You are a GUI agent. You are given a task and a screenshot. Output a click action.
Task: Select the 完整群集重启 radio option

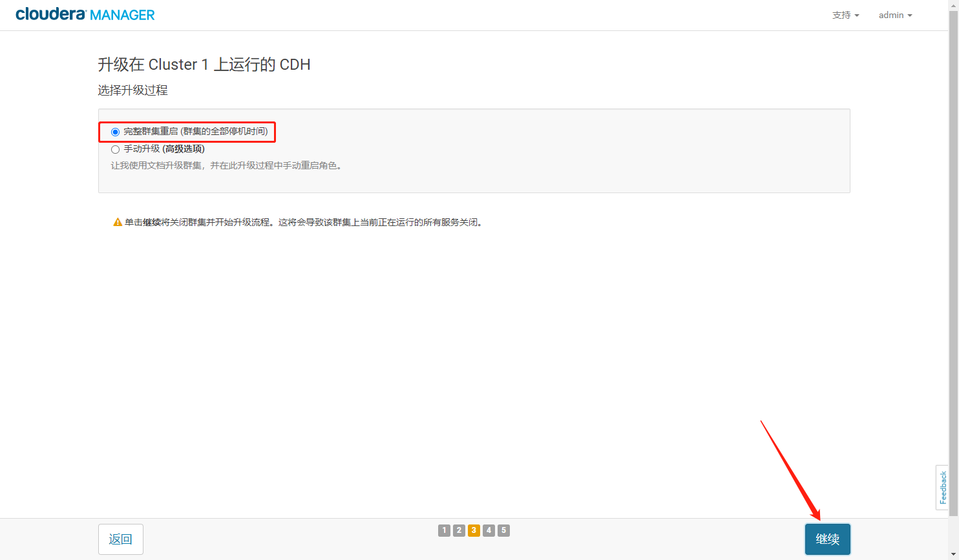115,132
